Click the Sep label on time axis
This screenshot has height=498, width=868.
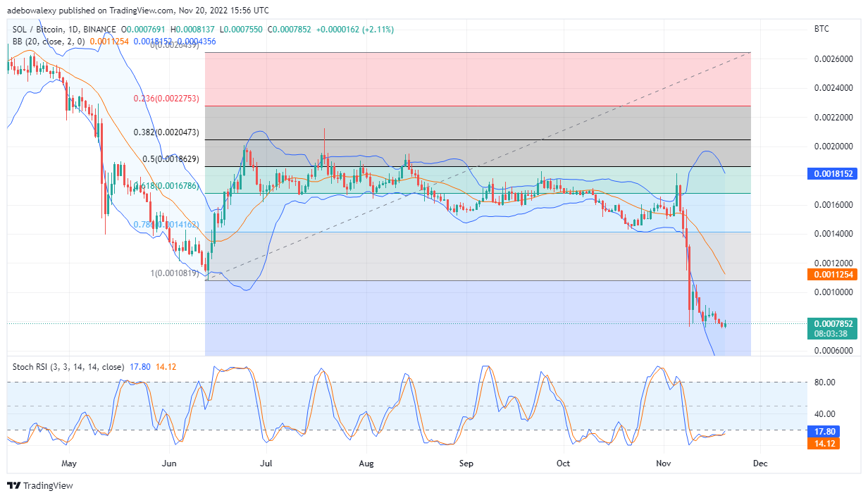466,464
